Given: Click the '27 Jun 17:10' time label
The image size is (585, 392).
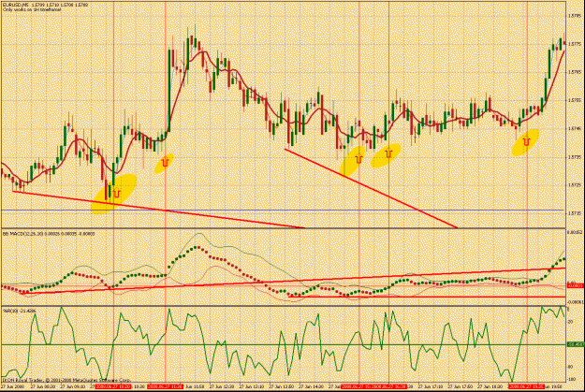Looking at the screenshot, I should [431, 386].
